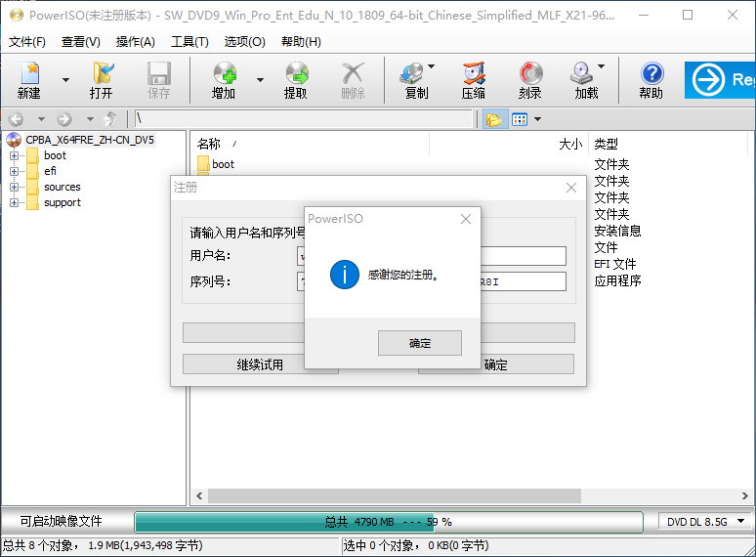The image size is (756, 557).
Task: Open the Forward history dropdown arrow
Action: tap(90, 118)
